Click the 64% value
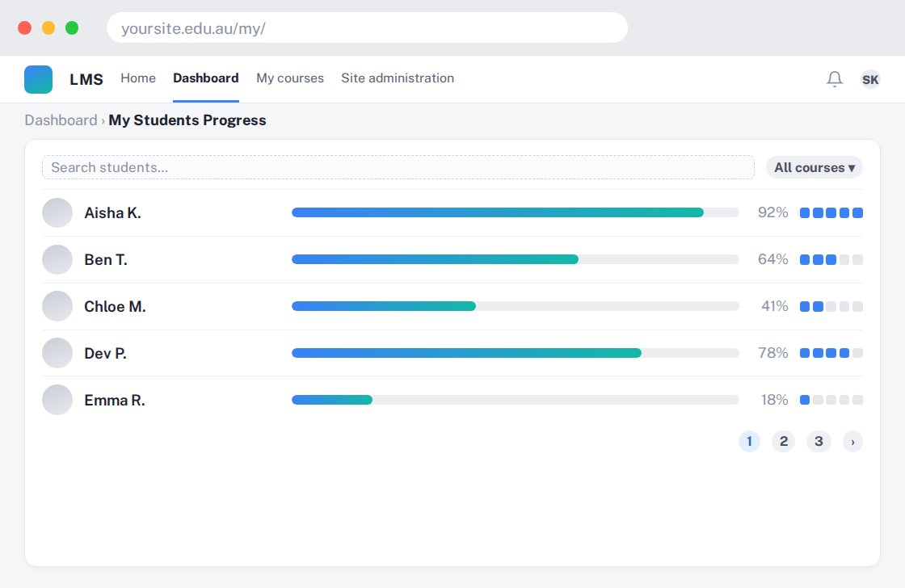905x588 pixels. (x=772, y=259)
